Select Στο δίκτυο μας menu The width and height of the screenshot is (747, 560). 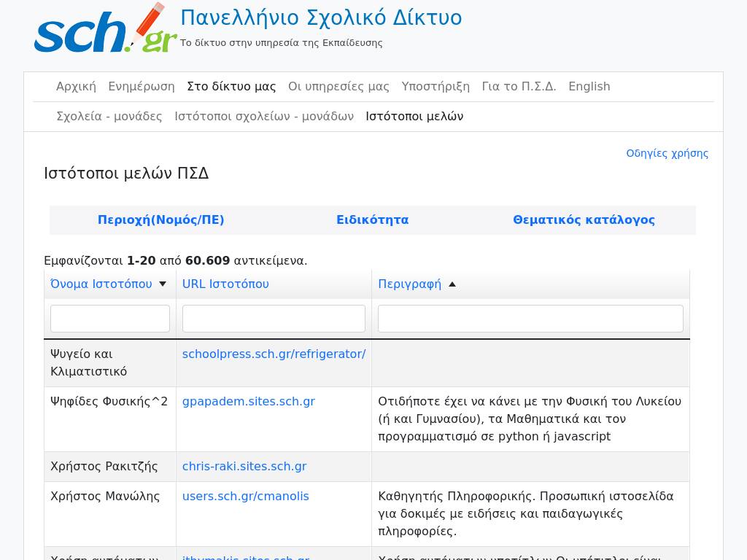(231, 86)
